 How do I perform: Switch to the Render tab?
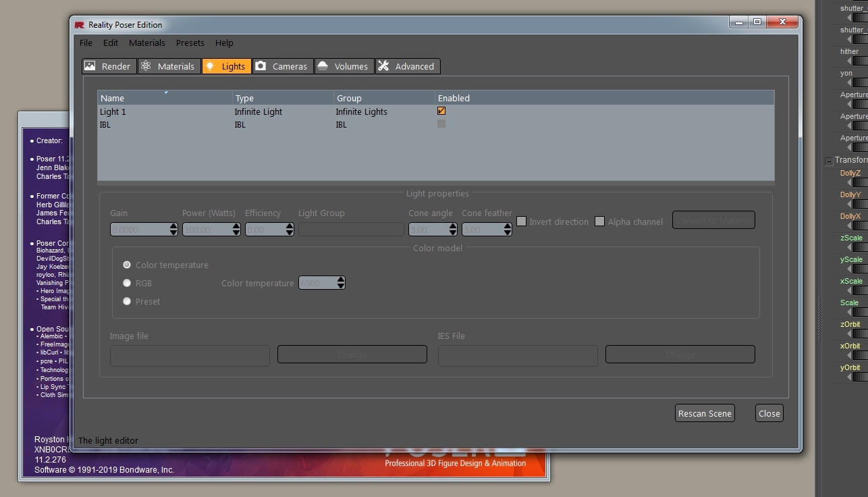tap(109, 66)
